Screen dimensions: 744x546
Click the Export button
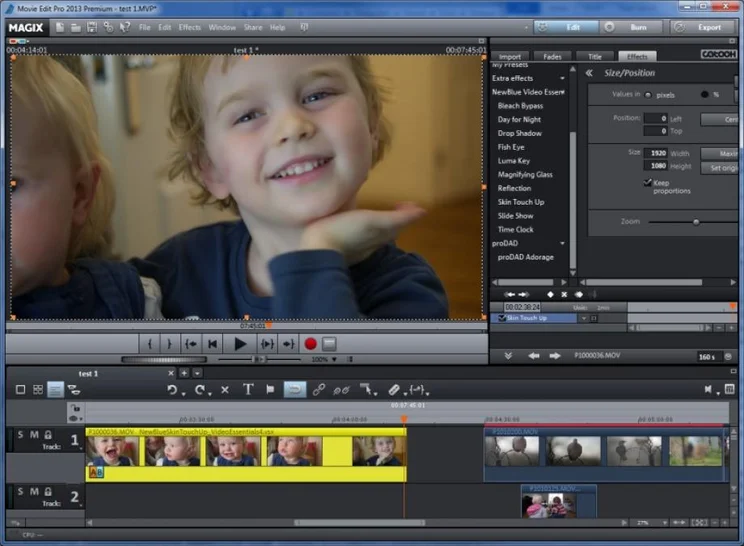tap(708, 27)
